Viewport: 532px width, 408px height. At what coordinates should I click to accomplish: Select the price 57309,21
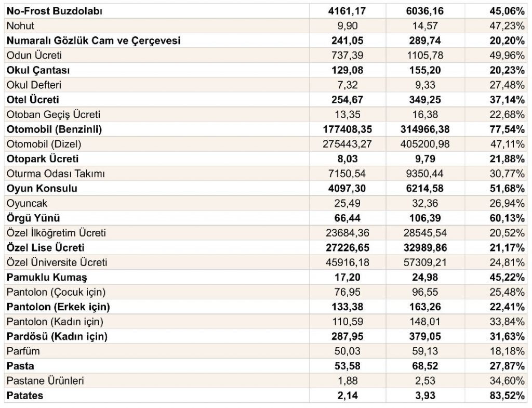[x=425, y=262]
